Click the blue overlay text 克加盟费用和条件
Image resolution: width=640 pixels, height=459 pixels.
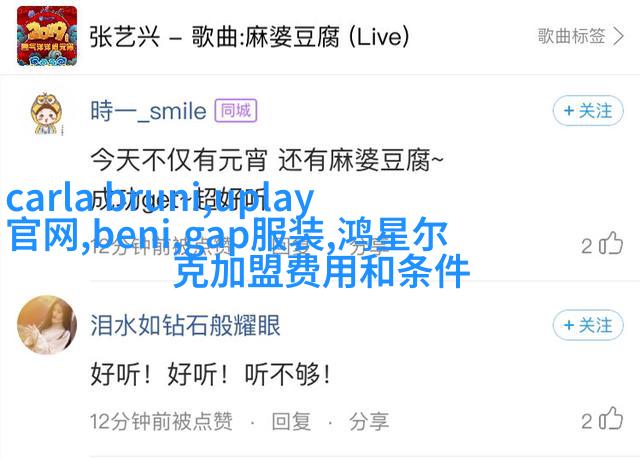[322, 271]
